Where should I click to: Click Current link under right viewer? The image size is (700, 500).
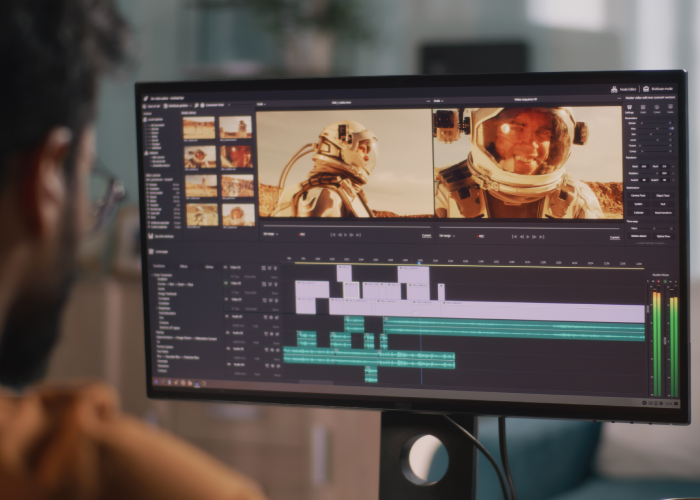615,238
